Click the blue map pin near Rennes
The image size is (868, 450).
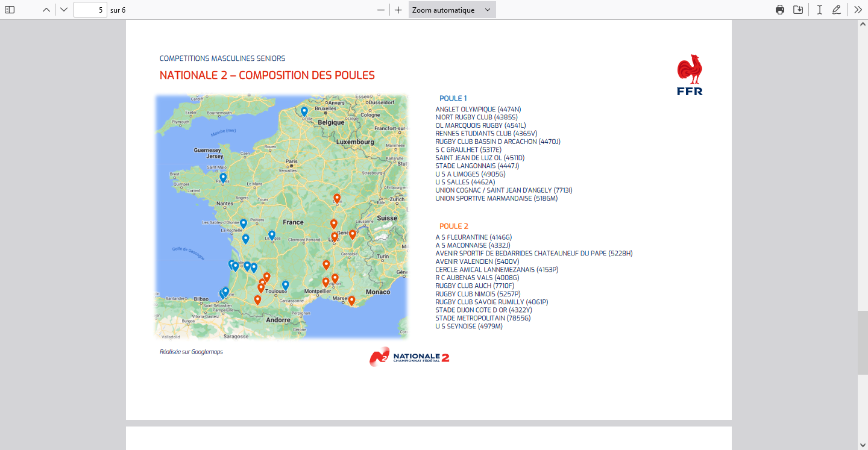point(223,178)
